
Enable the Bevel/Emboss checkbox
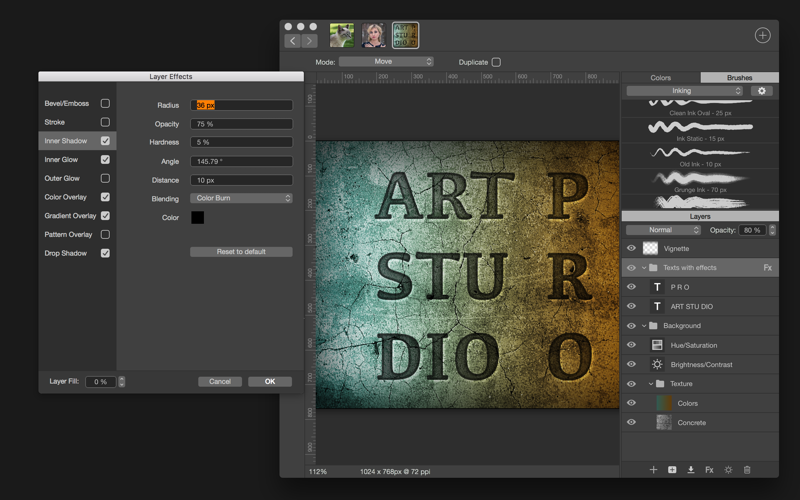tap(105, 103)
